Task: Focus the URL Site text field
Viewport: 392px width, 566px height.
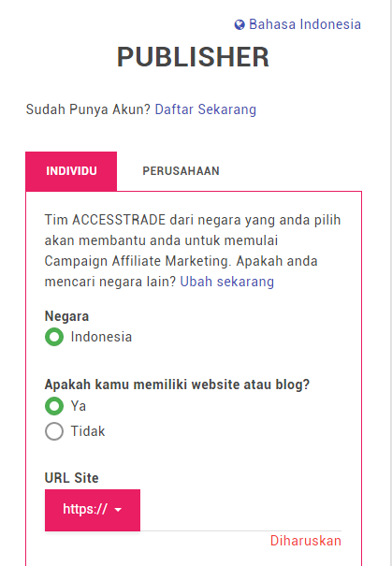Action: [240, 510]
